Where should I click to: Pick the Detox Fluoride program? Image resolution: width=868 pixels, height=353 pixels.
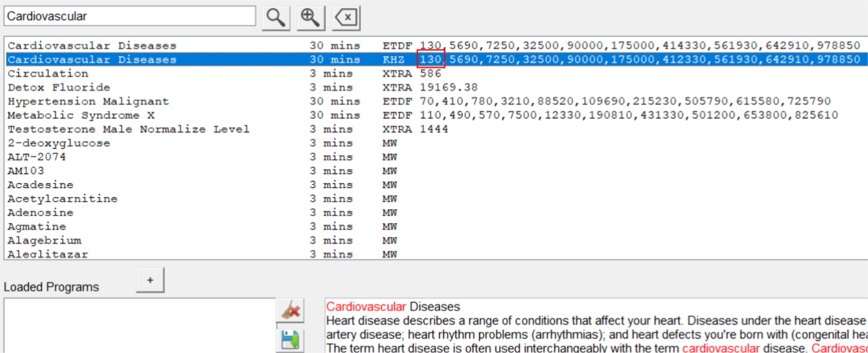click(59, 87)
